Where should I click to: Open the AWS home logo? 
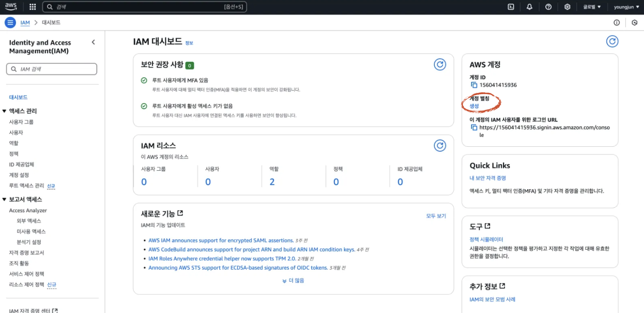11,7
